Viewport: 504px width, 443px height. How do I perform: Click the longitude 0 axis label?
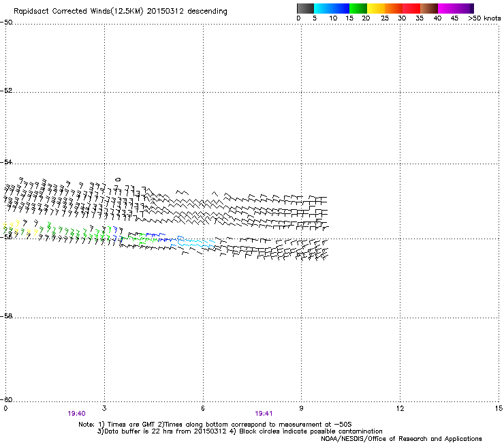pyautogui.click(x=5, y=408)
